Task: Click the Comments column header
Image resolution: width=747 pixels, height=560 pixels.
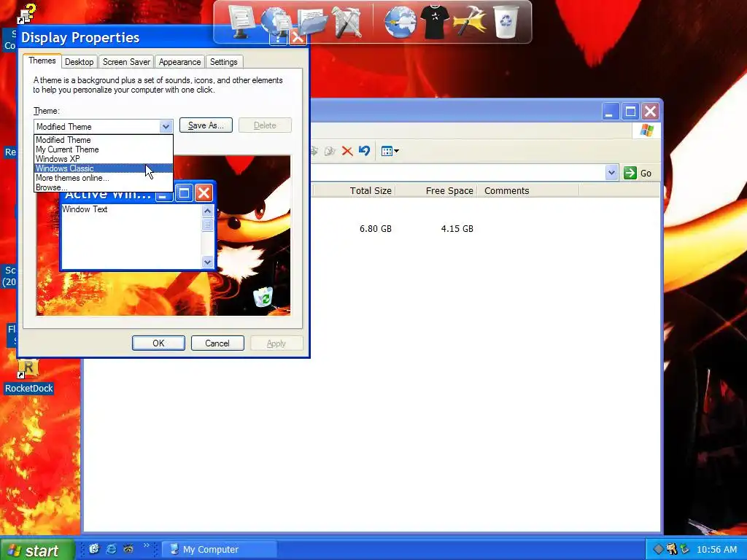Action: [528, 190]
